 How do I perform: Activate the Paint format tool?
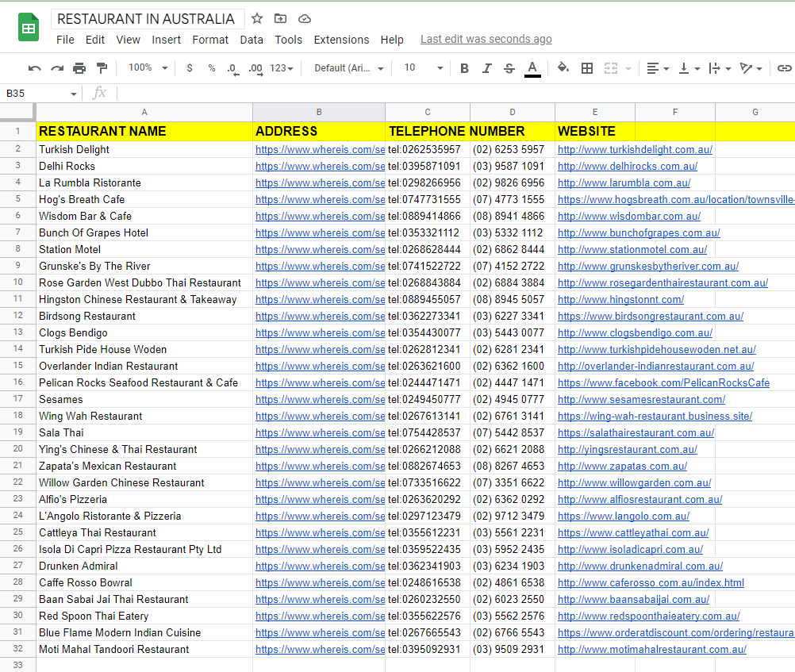point(102,68)
